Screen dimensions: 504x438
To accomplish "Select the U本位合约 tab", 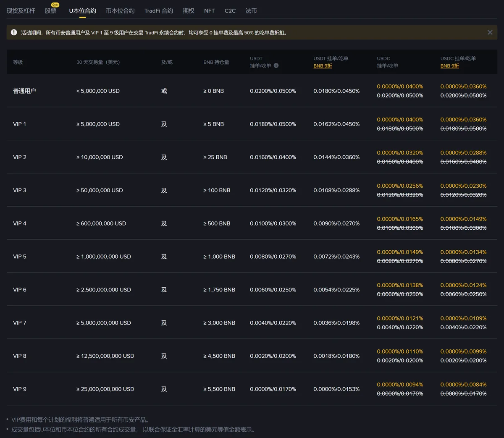I will (x=83, y=11).
